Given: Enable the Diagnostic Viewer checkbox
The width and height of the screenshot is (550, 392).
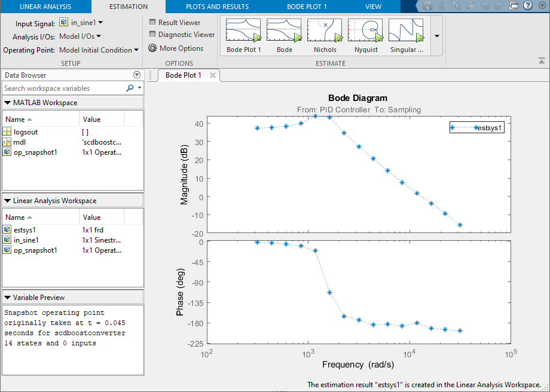Looking at the screenshot, I should coord(152,34).
